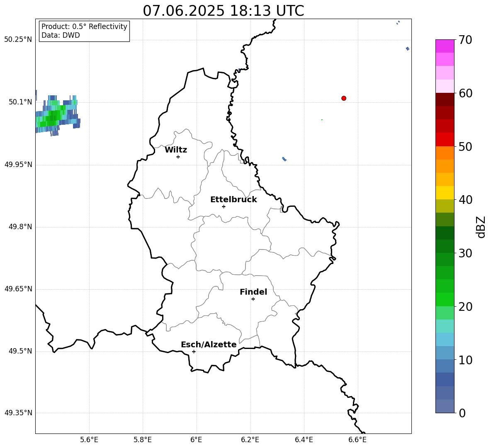Select the Esch/Alzette label text
Viewport: 491px width, 448px height.
(209, 344)
